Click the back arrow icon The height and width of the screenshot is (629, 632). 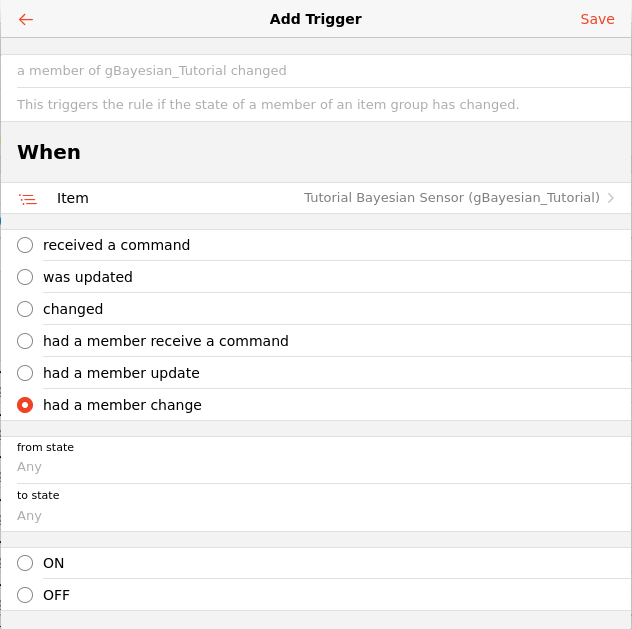click(26, 19)
